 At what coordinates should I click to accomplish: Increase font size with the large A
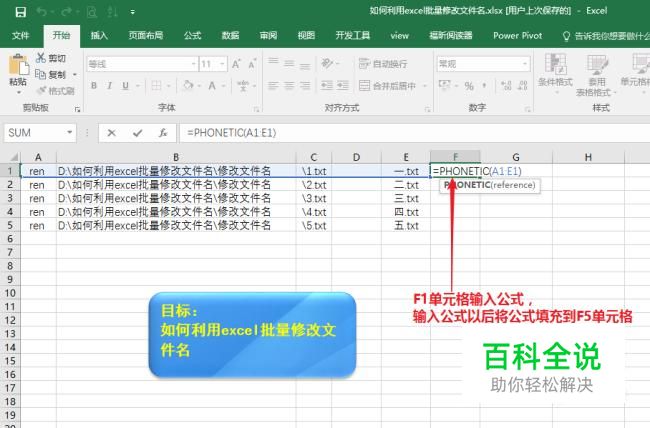(x=236, y=64)
